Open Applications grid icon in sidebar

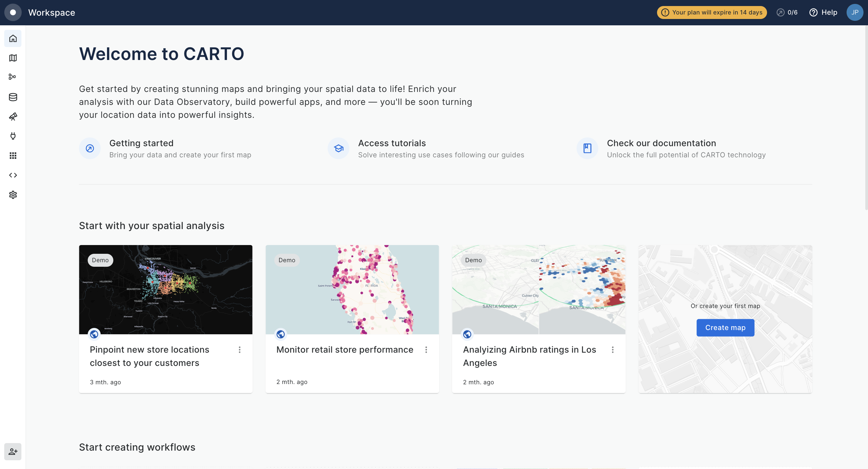pos(13,156)
